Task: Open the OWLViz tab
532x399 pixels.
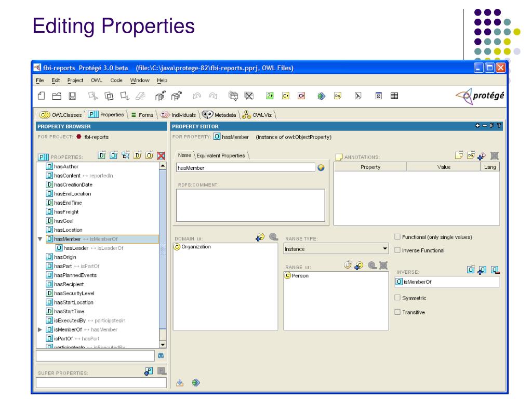Action: click(x=257, y=115)
